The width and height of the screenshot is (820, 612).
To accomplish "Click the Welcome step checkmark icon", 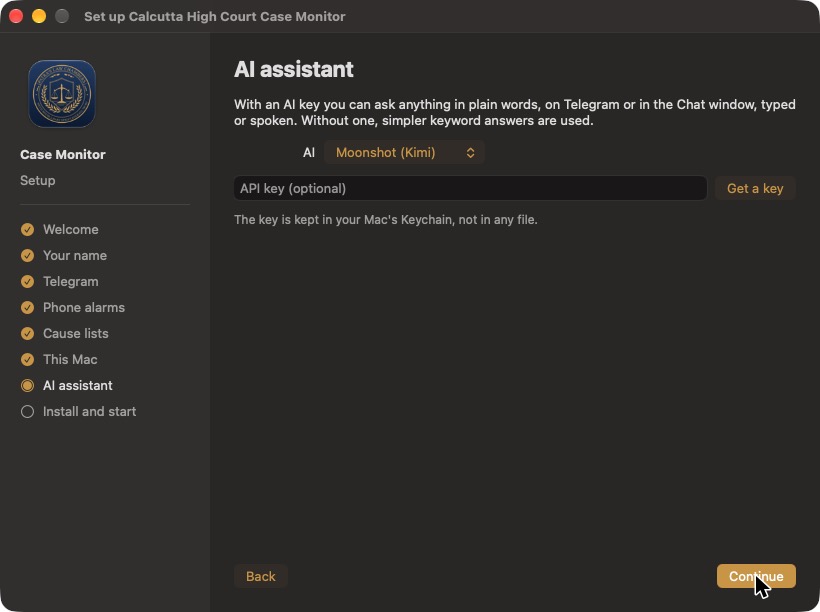I will pos(27,230).
